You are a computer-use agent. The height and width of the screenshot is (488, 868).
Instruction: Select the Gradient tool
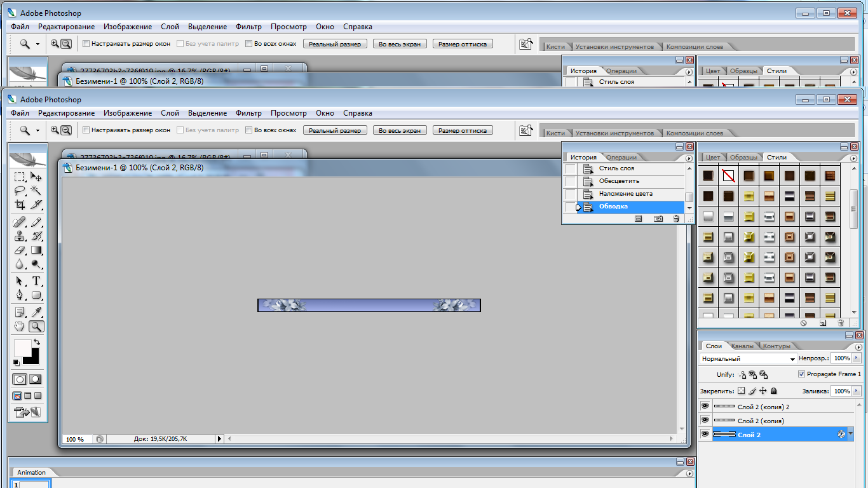36,250
